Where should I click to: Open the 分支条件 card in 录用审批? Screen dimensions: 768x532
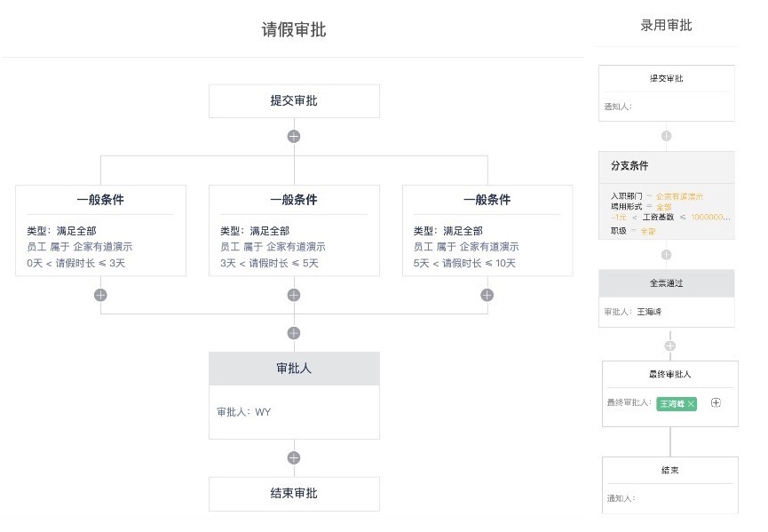[667, 166]
